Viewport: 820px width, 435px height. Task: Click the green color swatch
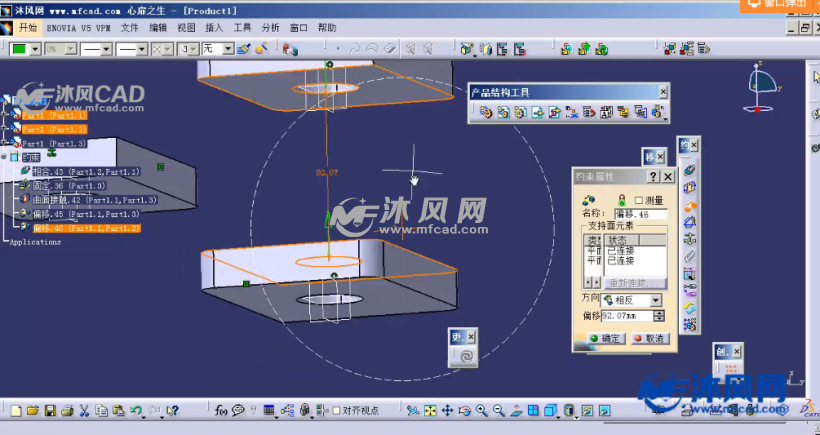pos(19,49)
